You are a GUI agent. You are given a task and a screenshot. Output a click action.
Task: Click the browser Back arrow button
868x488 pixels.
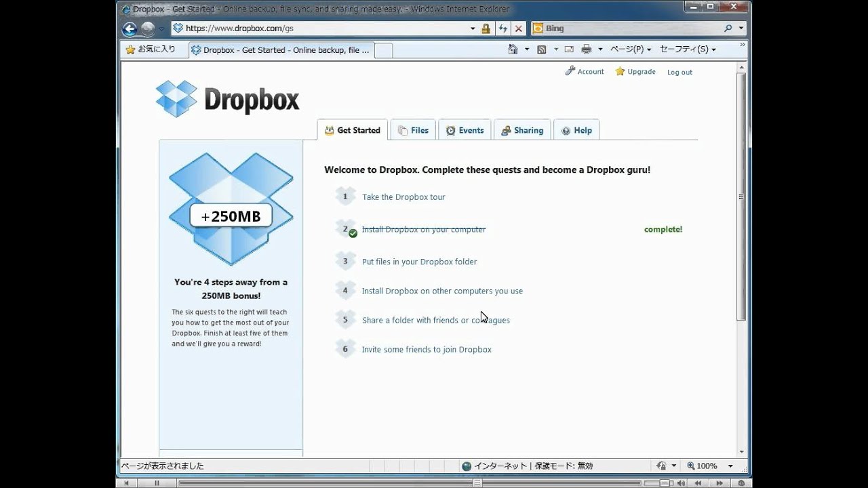pyautogui.click(x=130, y=28)
